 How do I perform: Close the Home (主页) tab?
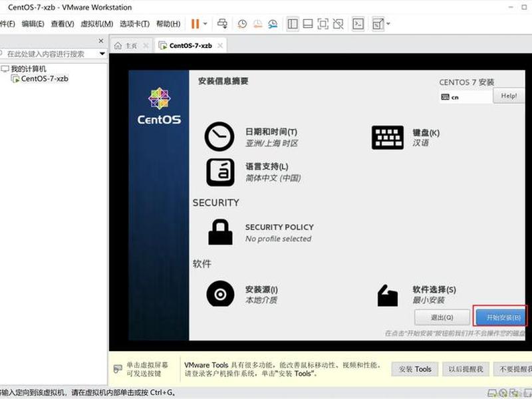(x=146, y=45)
